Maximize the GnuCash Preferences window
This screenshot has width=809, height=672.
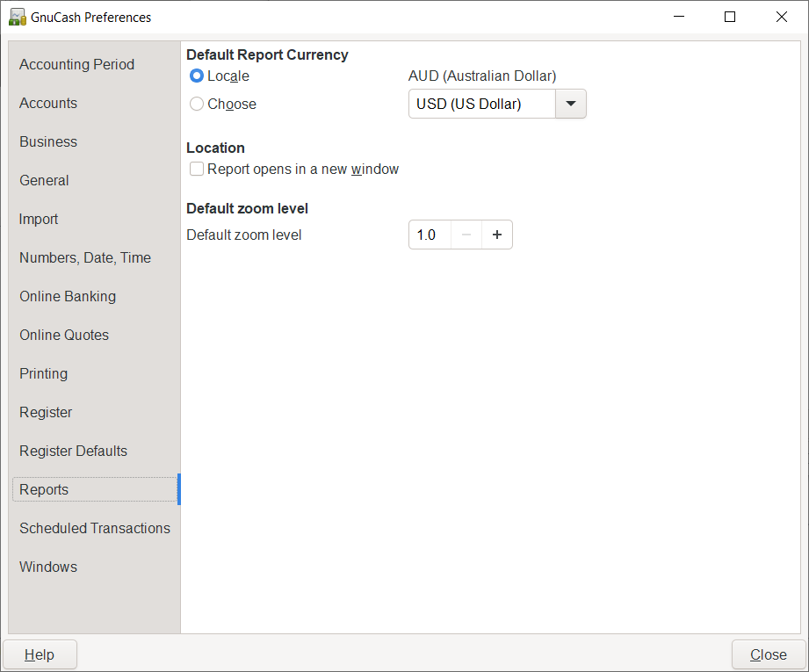(x=729, y=17)
